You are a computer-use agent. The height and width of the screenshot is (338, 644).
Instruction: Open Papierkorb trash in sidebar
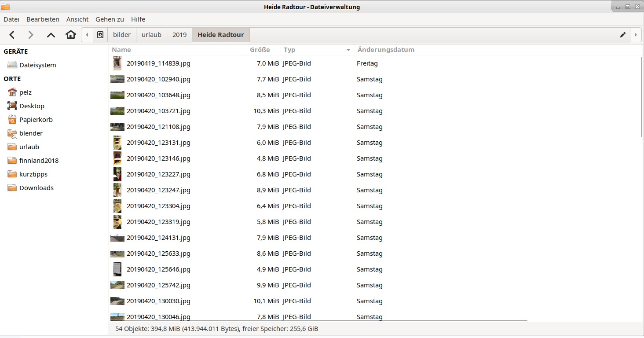30,120
